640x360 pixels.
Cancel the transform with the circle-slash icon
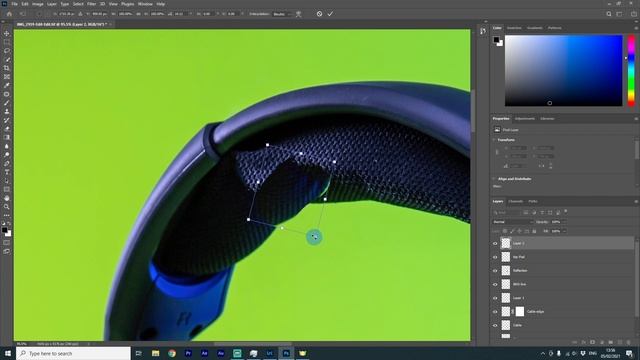(319, 14)
